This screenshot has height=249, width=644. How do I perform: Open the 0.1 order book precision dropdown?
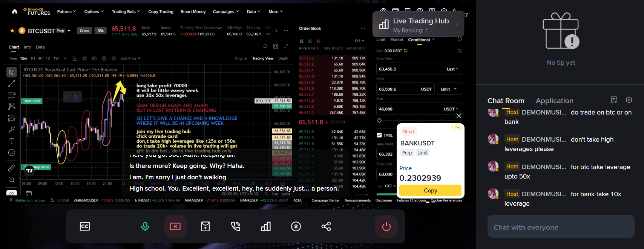click(x=360, y=41)
